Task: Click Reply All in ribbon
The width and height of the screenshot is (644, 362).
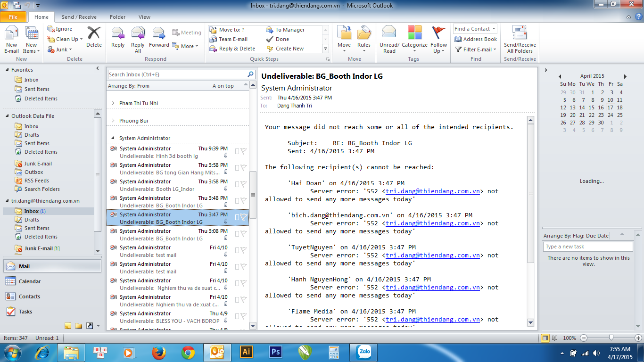Action: tap(138, 40)
